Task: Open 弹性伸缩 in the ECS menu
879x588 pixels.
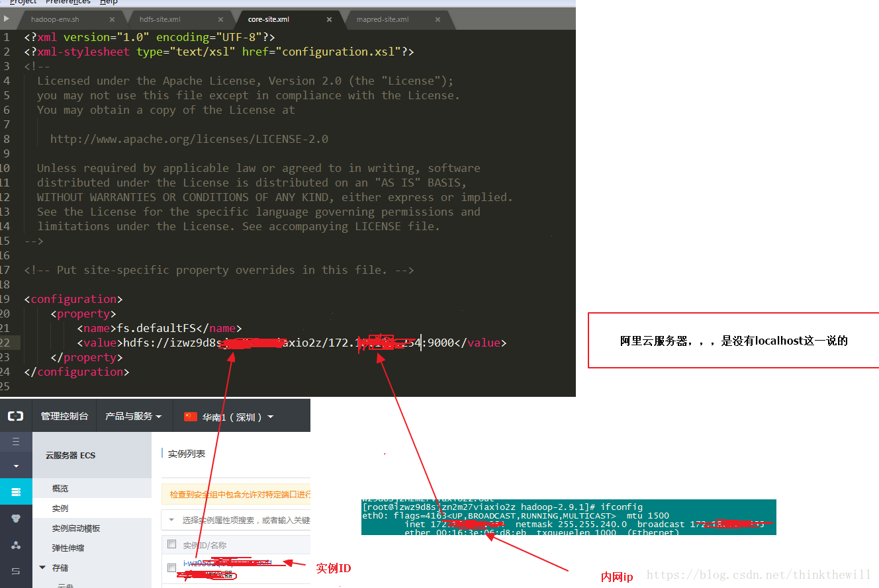Action: (68, 548)
